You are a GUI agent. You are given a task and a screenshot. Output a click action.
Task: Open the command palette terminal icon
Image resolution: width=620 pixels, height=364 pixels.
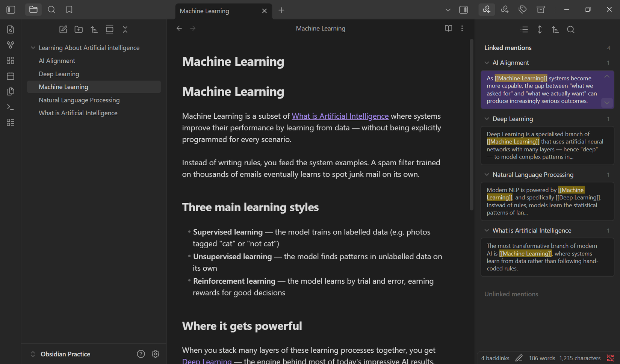[x=11, y=107]
